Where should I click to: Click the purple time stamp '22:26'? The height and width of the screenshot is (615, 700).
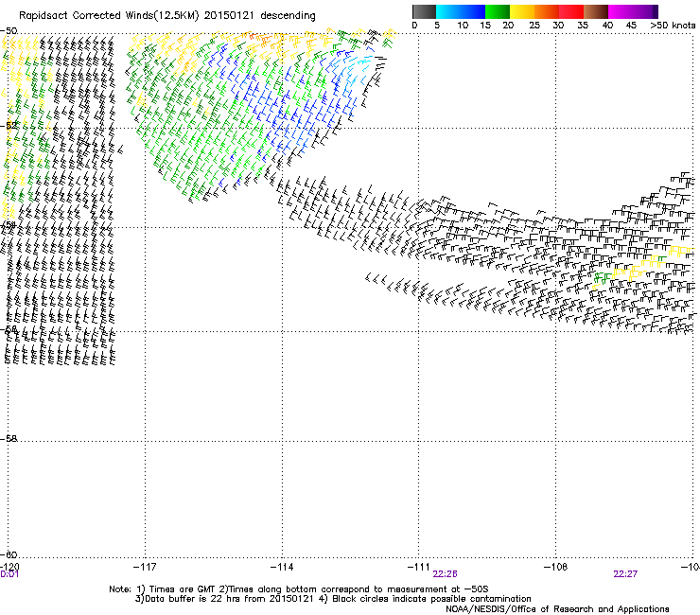point(446,574)
